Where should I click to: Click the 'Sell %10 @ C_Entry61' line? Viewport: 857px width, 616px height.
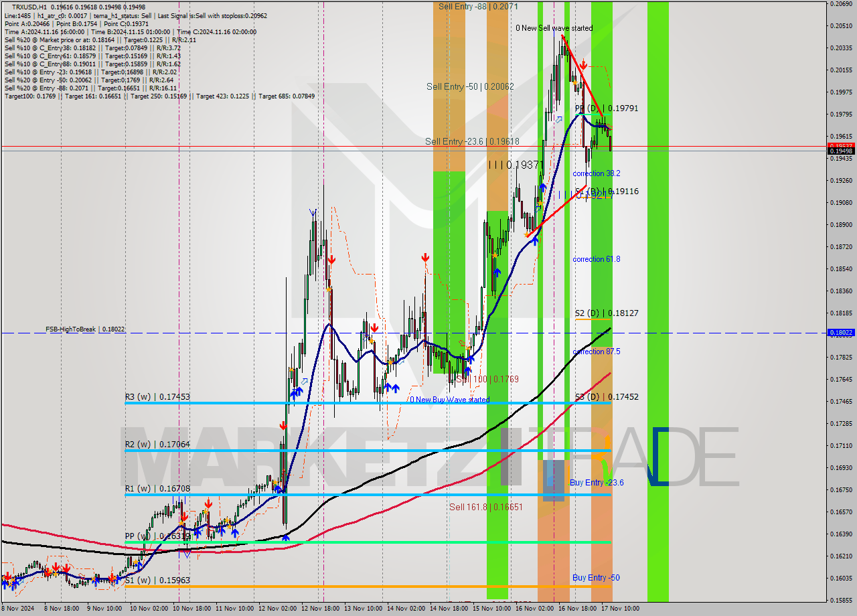pyautogui.click(x=92, y=56)
